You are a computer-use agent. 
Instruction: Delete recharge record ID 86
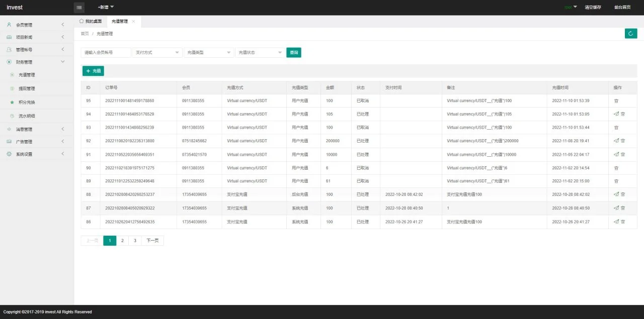(623, 222)
